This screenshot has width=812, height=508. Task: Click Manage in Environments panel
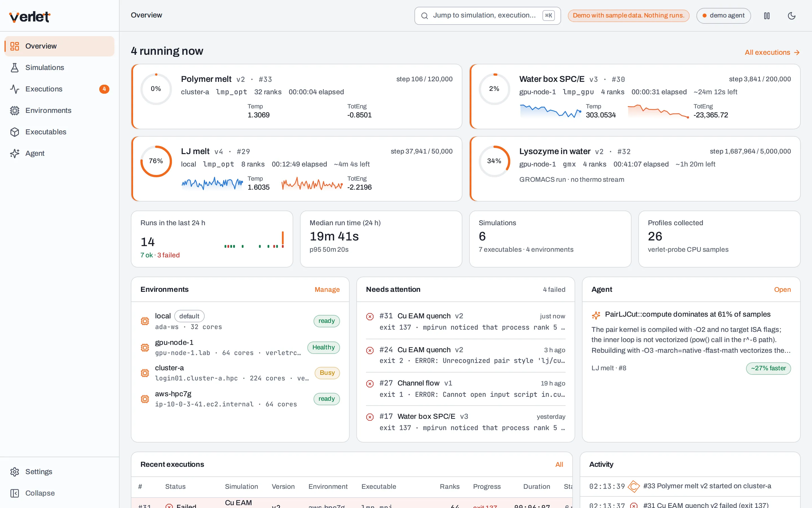(327, 290)
